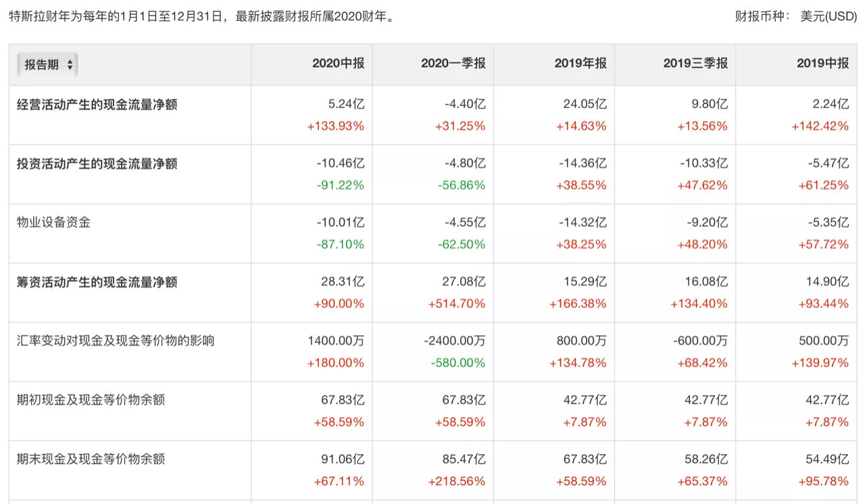Click the 15.29亿 value

click(585, 282)
